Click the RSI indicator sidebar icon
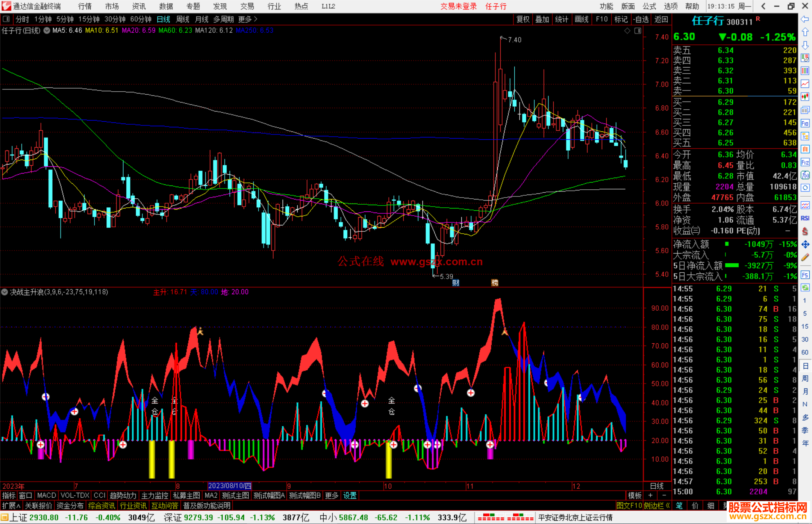The height and width of the screenshot is (524, 812). (x=805, y=218)
